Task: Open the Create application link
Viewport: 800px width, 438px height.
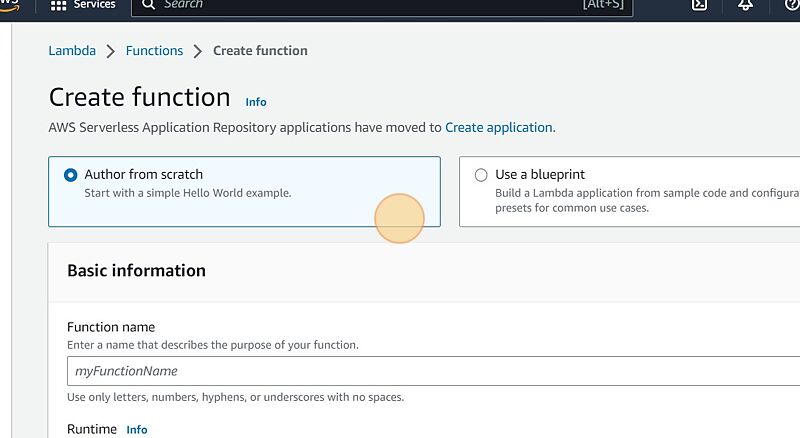Action: coord(498,127)
